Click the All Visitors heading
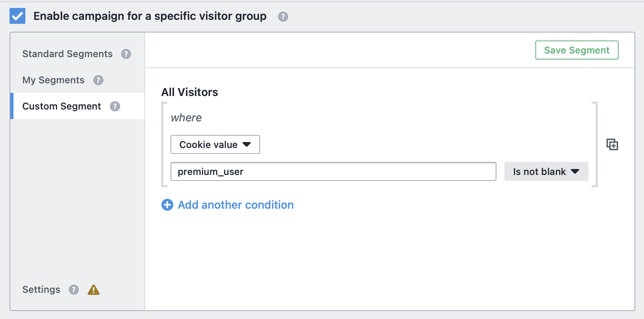This screenshot has height=319, width=644. 190,92
